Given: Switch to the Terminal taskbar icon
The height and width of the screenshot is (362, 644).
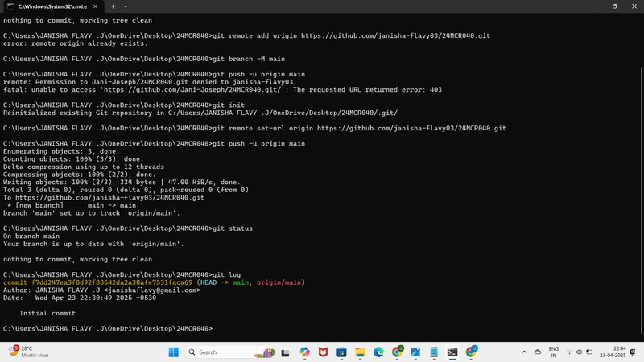Looking at the screenshot, I should click(x=452, y=352).
